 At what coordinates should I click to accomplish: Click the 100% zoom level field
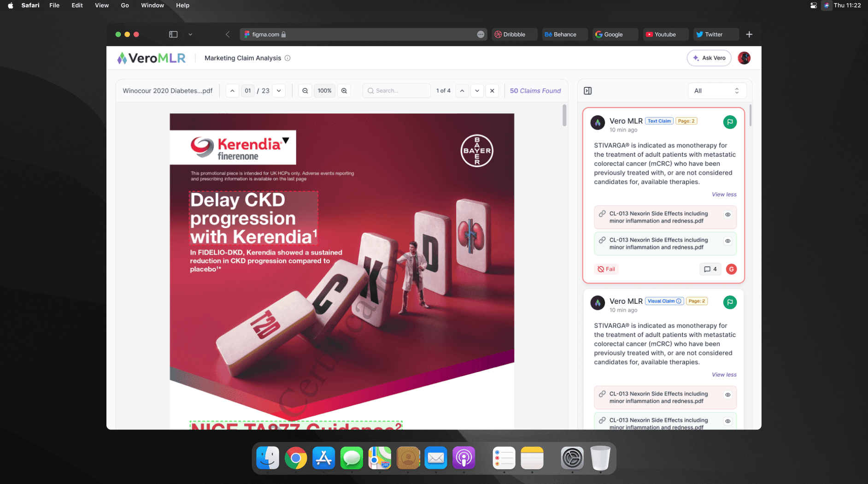[x=324, y=91]
